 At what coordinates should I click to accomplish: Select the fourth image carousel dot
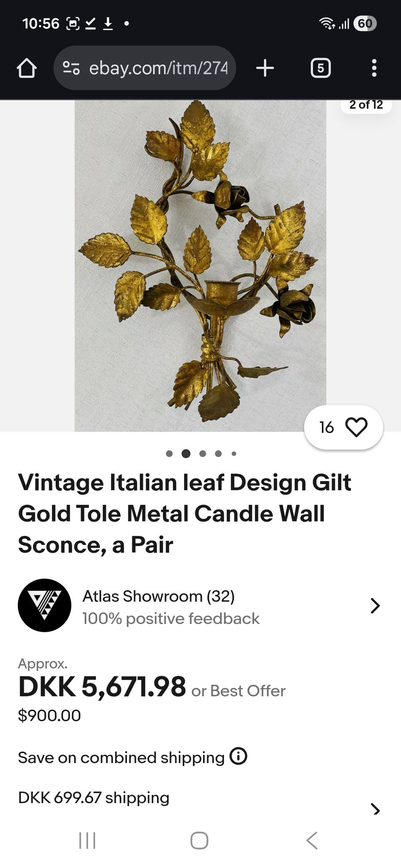[218, 454]
